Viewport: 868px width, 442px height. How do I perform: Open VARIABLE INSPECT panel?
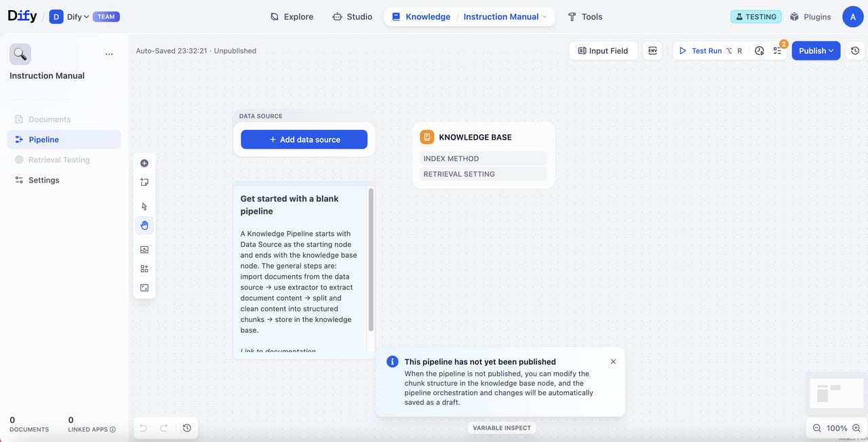tap(502, 428)
